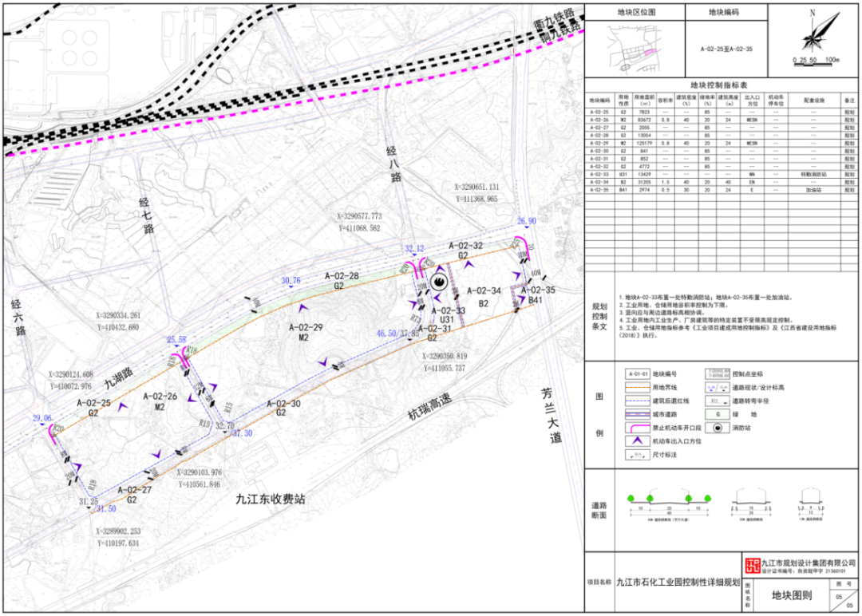Click the 芳兰大道 road label

(x=550, y=416)
